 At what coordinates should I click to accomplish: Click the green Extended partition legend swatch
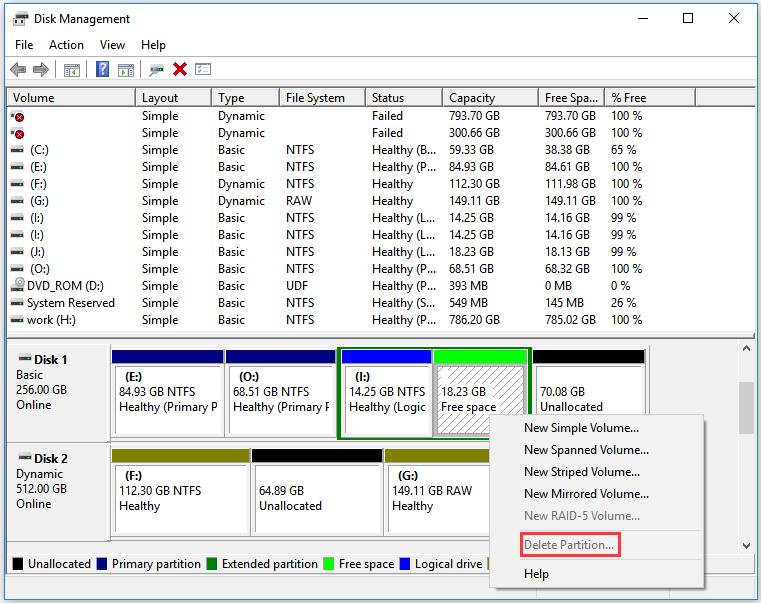[x=212, y=564]
